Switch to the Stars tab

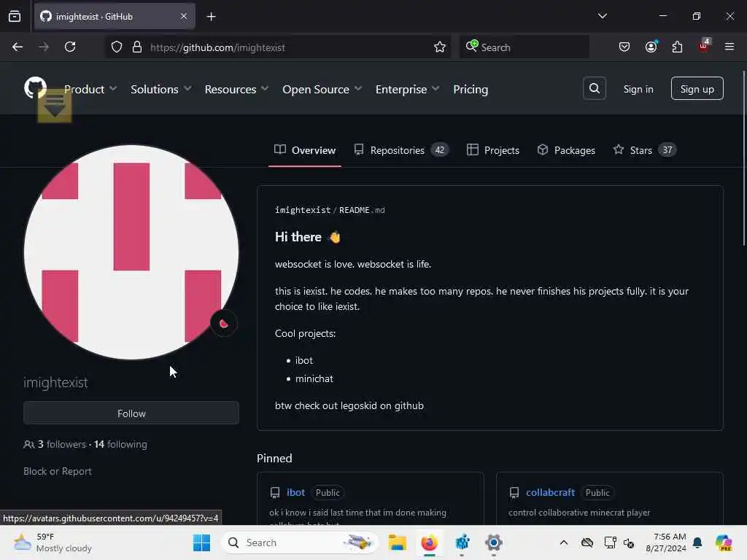click(x=645, y=150)
